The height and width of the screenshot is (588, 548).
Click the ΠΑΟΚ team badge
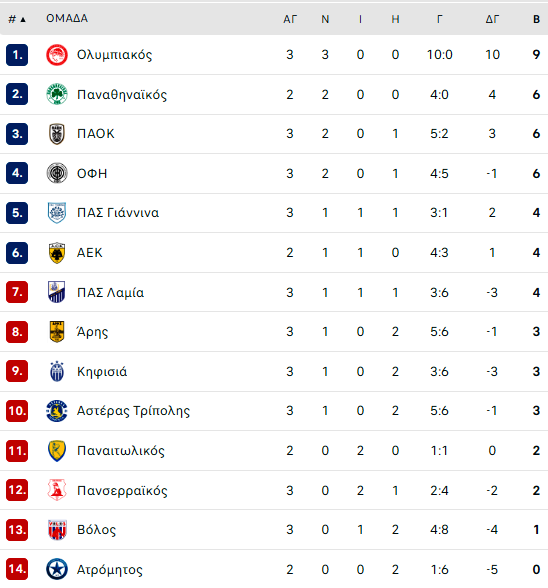click(57, 134)
